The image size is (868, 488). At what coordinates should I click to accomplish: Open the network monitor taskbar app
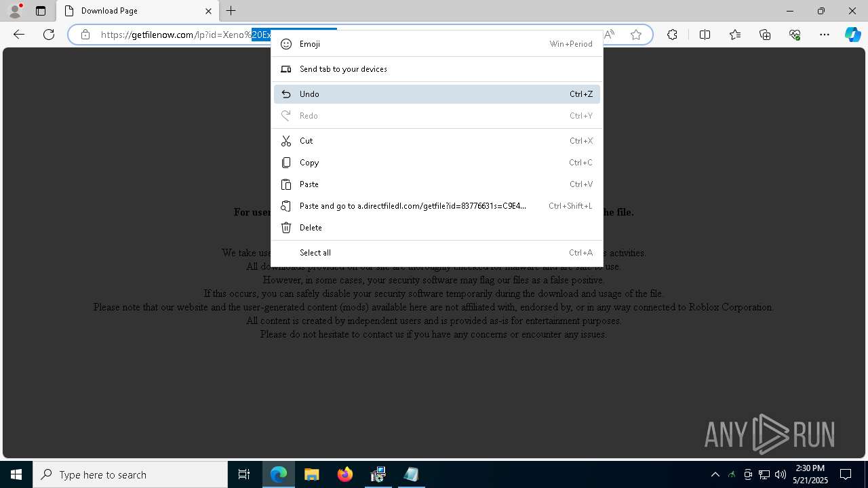(x=378, y=474)
